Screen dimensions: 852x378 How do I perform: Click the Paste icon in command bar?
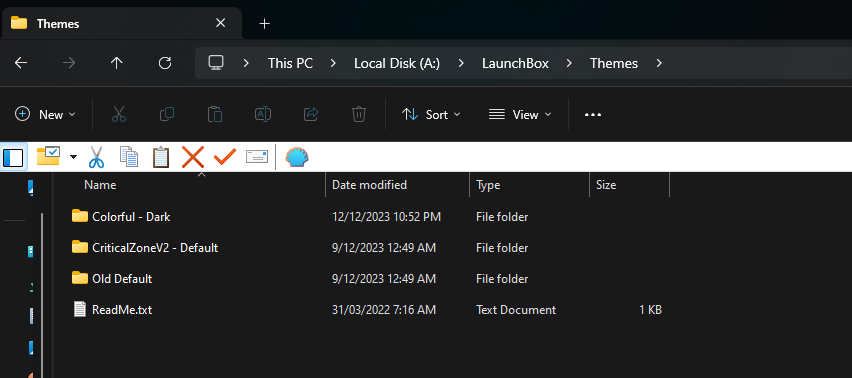[x=215, y=115]
